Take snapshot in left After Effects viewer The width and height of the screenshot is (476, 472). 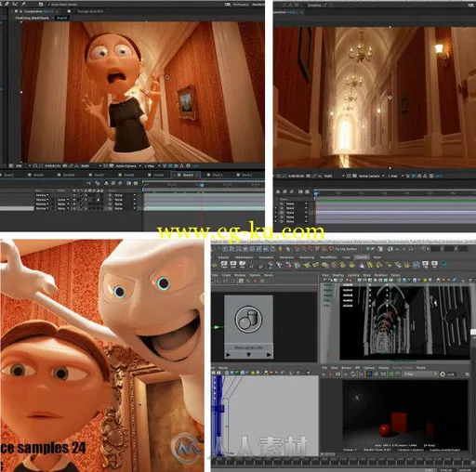(x=65, y=166)
